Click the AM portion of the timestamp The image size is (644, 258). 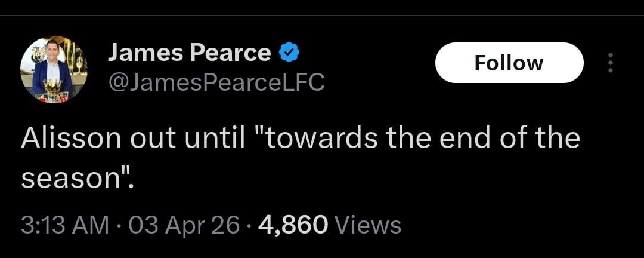[91, 225]
